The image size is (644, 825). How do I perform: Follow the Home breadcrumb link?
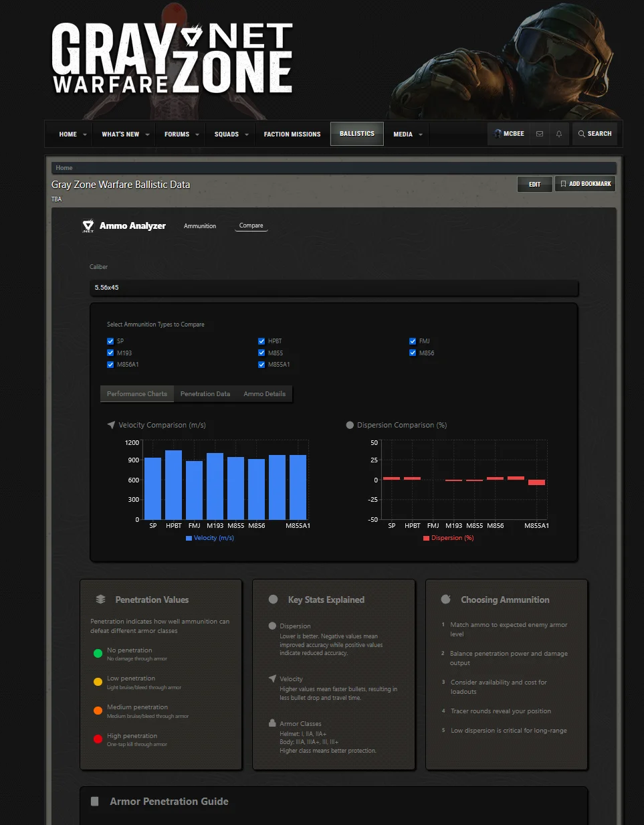[64, 168]
